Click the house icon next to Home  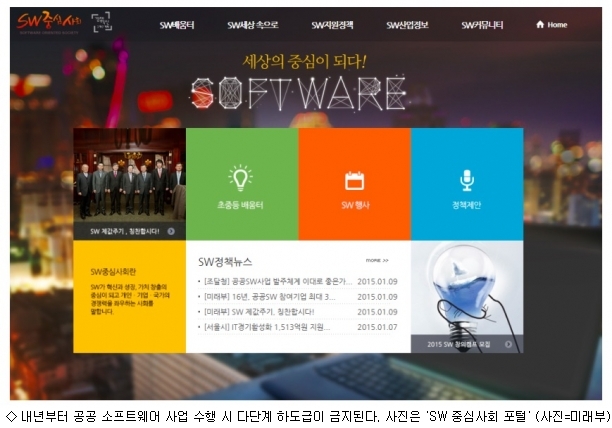[540, 25]
